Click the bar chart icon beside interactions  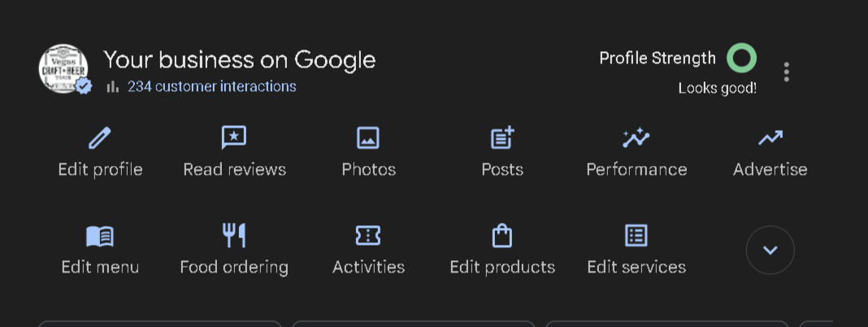point(113,86)
